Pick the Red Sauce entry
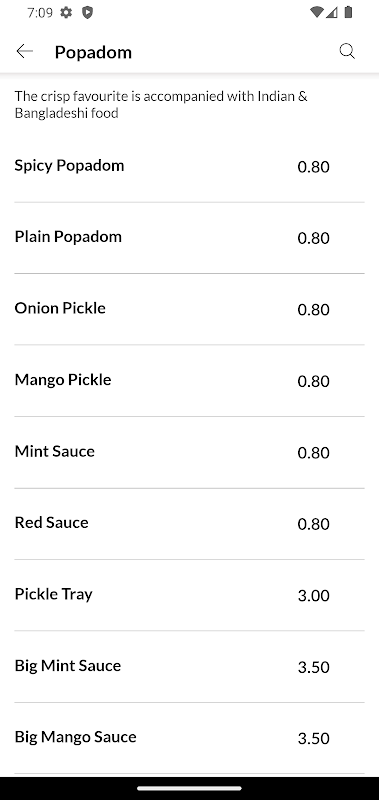379x800 pixels. click(189, 524)
